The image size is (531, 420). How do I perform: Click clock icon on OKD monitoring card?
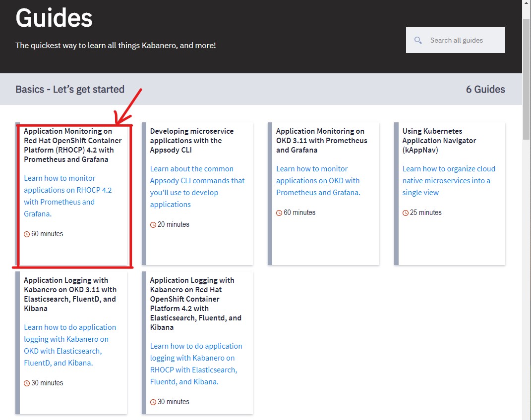click(279, 212)
